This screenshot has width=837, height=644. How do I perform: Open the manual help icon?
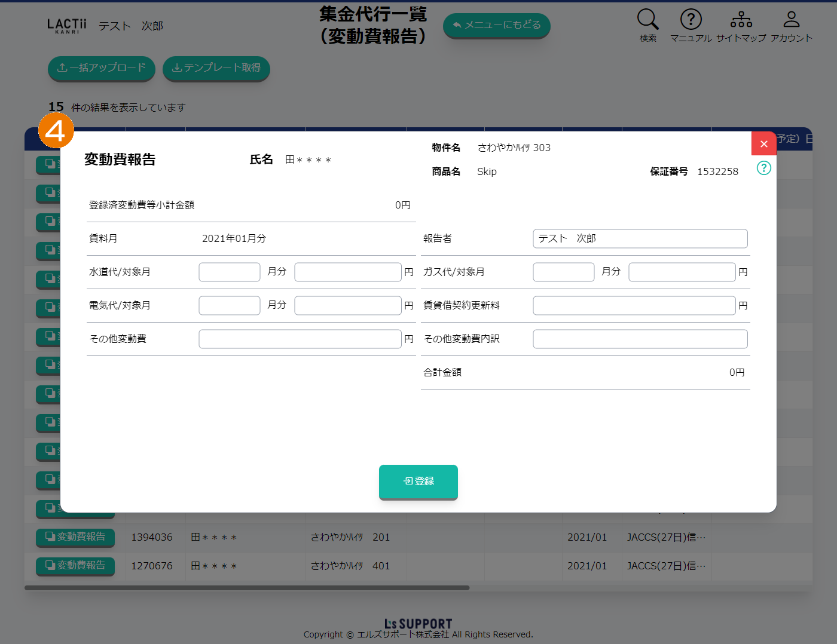pos(691,20)
